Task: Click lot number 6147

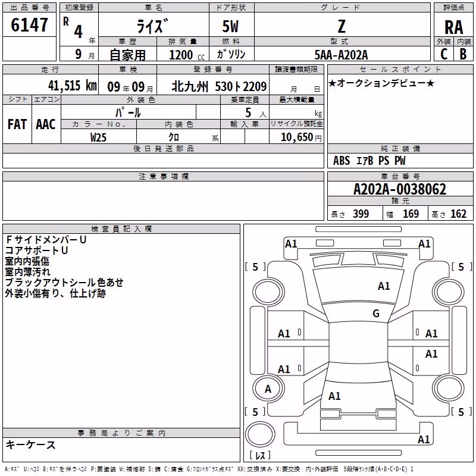Action: (29, 25)
